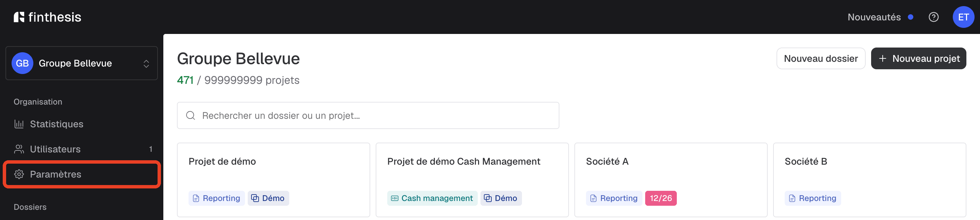
Task: Click the Reporting document icon on Société B
Action: coord(792,198)
